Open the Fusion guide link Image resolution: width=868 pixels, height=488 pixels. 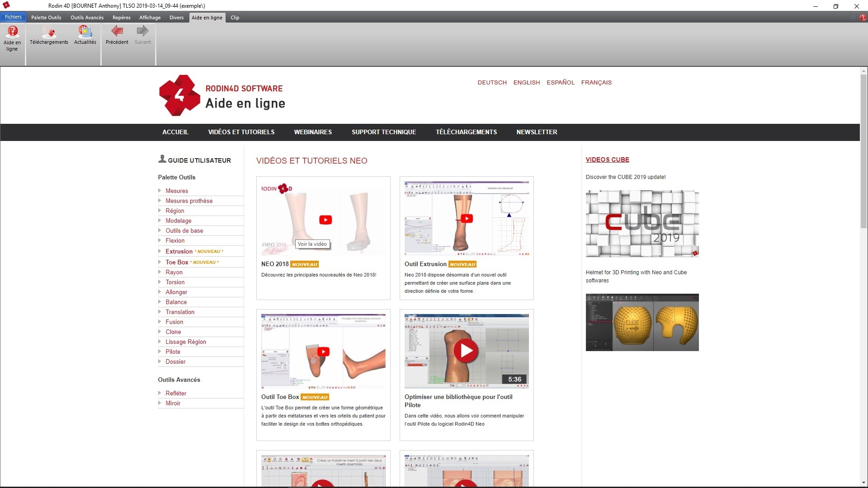point(175,322)
